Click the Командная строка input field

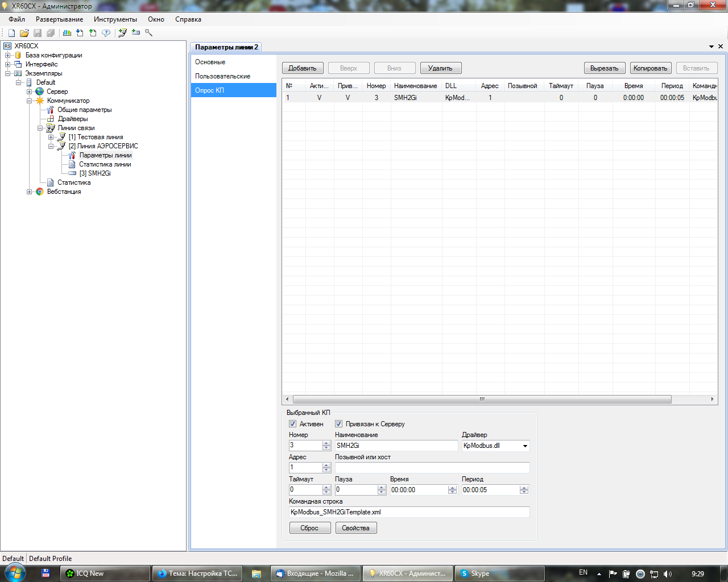(409, 512)
